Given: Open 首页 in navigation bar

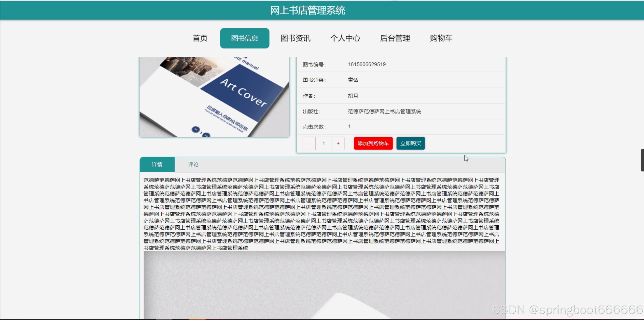Looking at the screenshot, I should tap(200, 38).
